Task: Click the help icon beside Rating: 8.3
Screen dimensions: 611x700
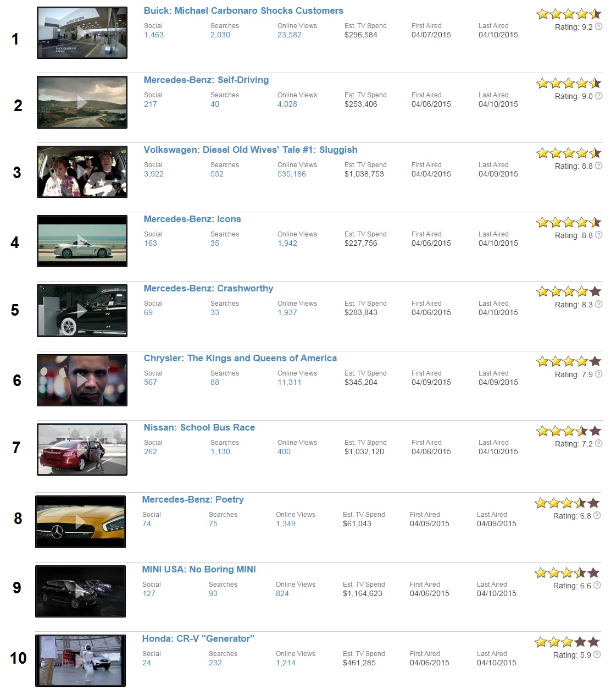Action: click(599, 304)
